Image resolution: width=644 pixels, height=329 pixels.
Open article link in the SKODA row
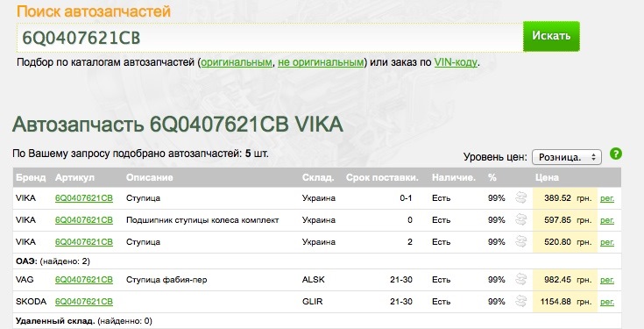coord(84,302)
